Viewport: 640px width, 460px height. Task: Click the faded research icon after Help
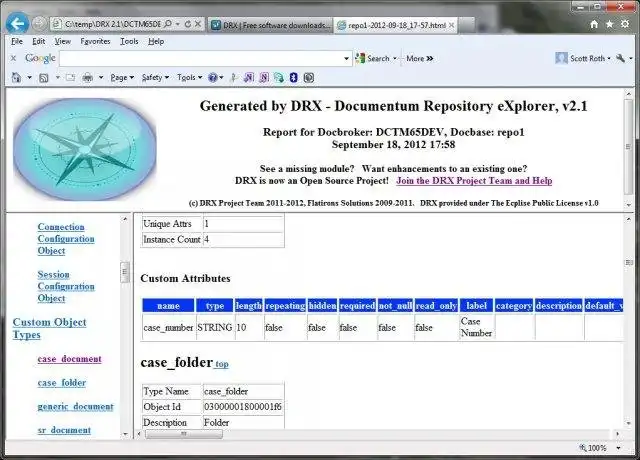pyautogui.click(x=233, y=78)
